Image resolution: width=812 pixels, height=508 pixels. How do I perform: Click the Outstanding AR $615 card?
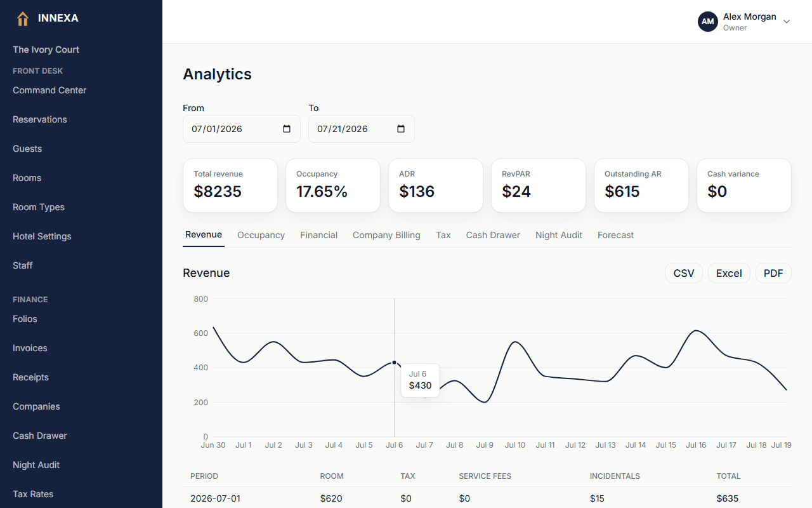pyautogui.click(x=641, y=185)
